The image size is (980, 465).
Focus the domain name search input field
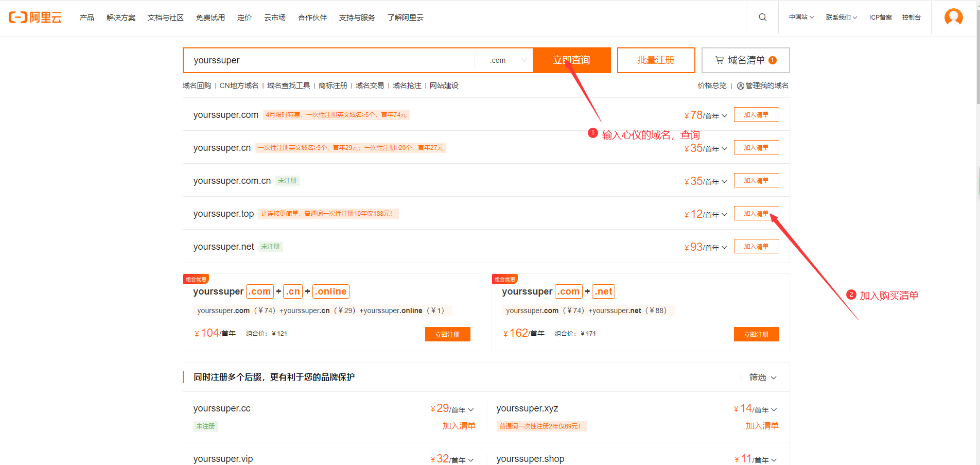pyautogui.click(x=329, y=60)
